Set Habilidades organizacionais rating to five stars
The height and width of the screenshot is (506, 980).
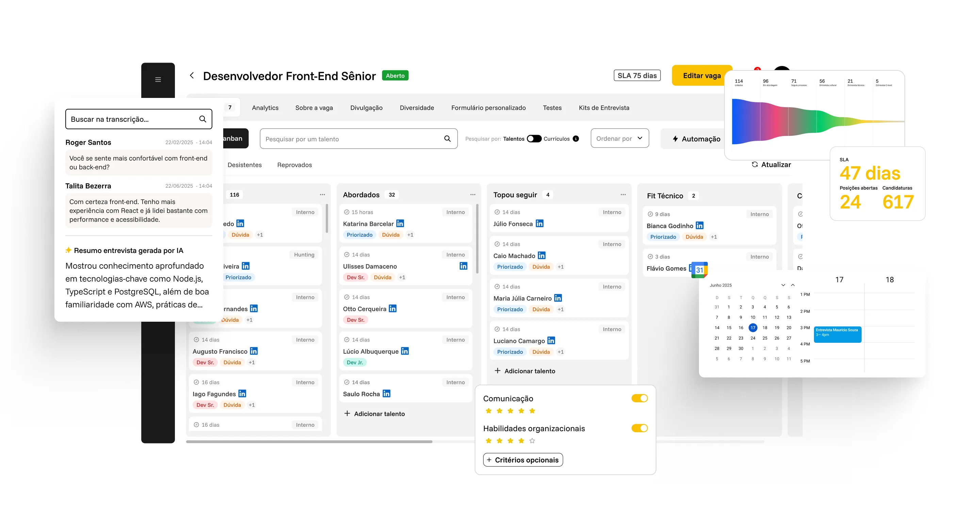click(x=532, y=441)
